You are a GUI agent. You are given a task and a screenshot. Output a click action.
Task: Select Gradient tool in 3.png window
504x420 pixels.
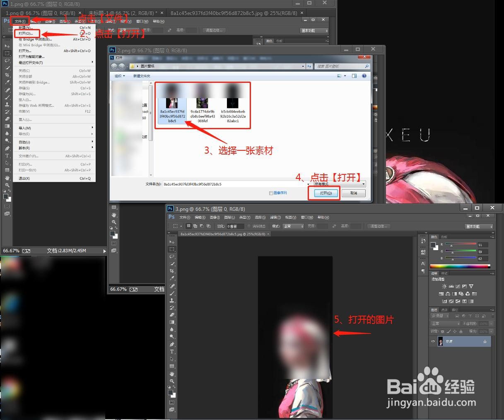172,322
